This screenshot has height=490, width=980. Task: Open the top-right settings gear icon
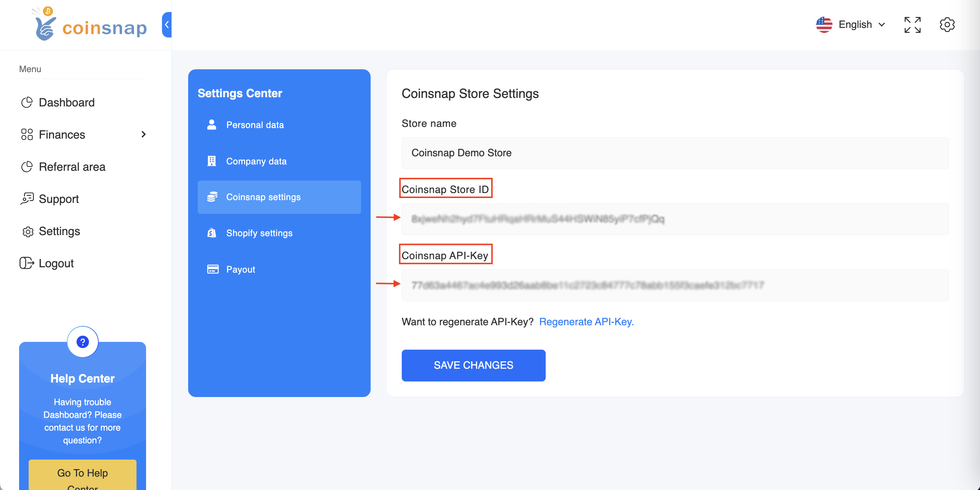[x=947, y=24]
